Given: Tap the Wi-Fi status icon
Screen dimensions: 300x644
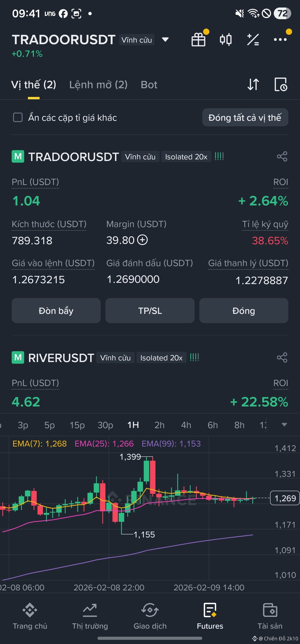Looking at the screenshot, I should 254,14.
